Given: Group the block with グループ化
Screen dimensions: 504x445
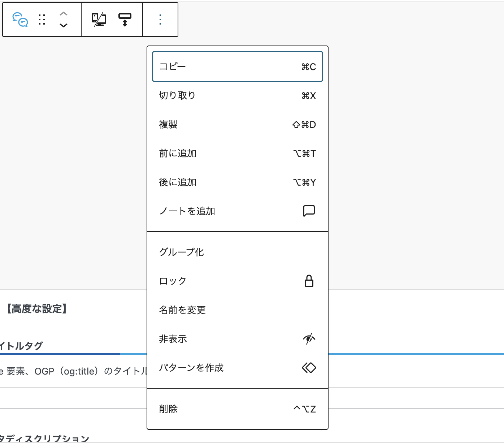Looking at the screenshot, I should click(x=237, y=252).
